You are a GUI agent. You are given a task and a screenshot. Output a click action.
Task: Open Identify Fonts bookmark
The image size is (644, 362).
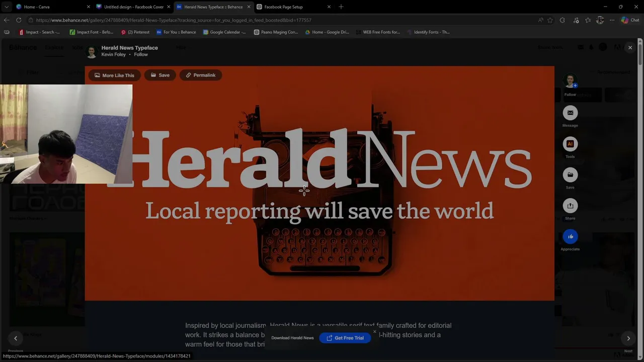[x=428, y=32]
